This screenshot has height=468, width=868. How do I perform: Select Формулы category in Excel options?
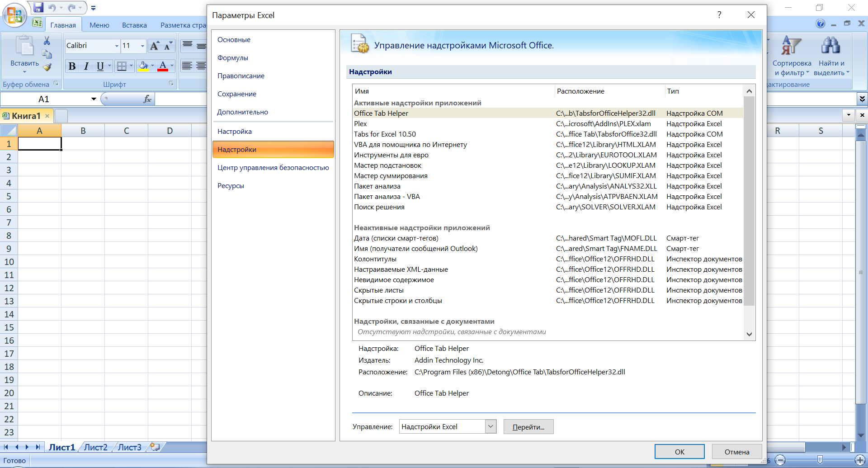point(273,58)
